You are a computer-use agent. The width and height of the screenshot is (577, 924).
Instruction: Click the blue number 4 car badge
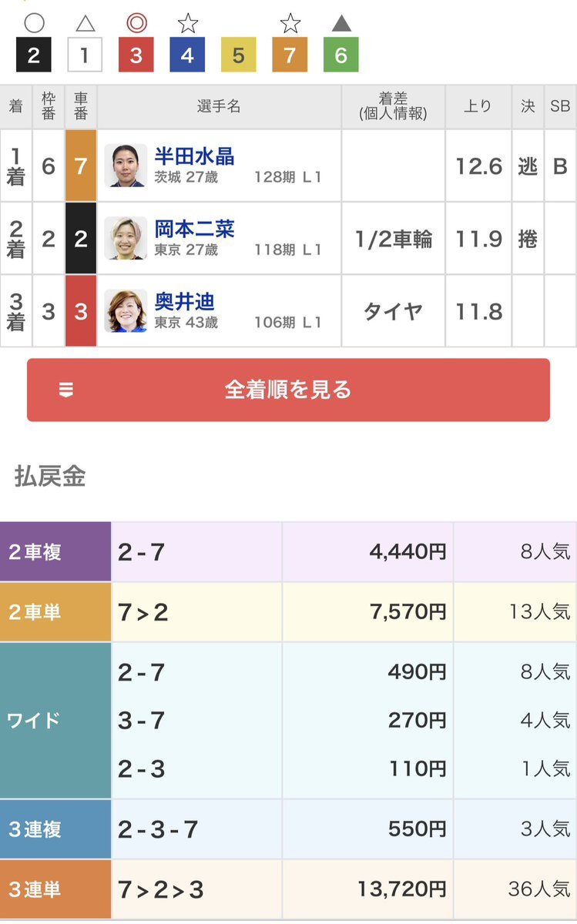tap(187, 55)
